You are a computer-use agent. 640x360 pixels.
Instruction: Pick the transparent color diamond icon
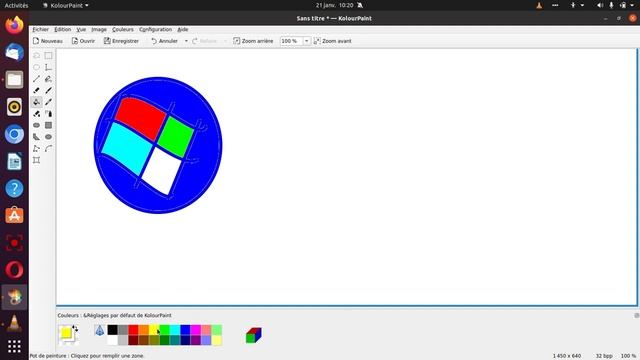coord(100,330)
